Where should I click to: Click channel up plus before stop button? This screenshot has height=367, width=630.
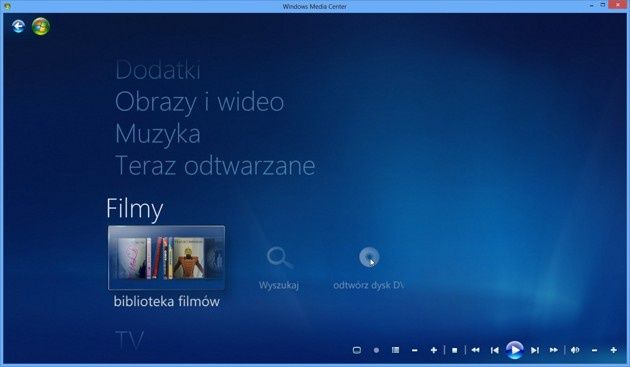(x=434, y=350)
